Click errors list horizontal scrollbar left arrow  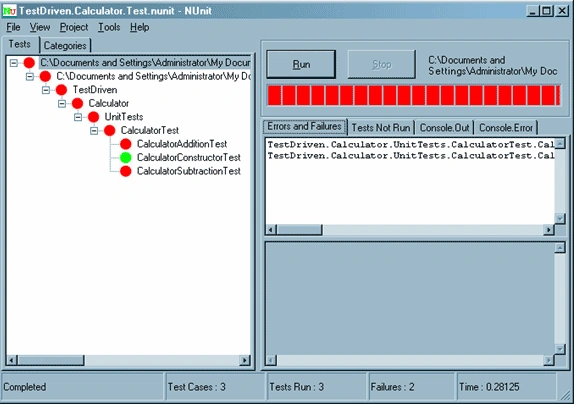coord(271,230)
